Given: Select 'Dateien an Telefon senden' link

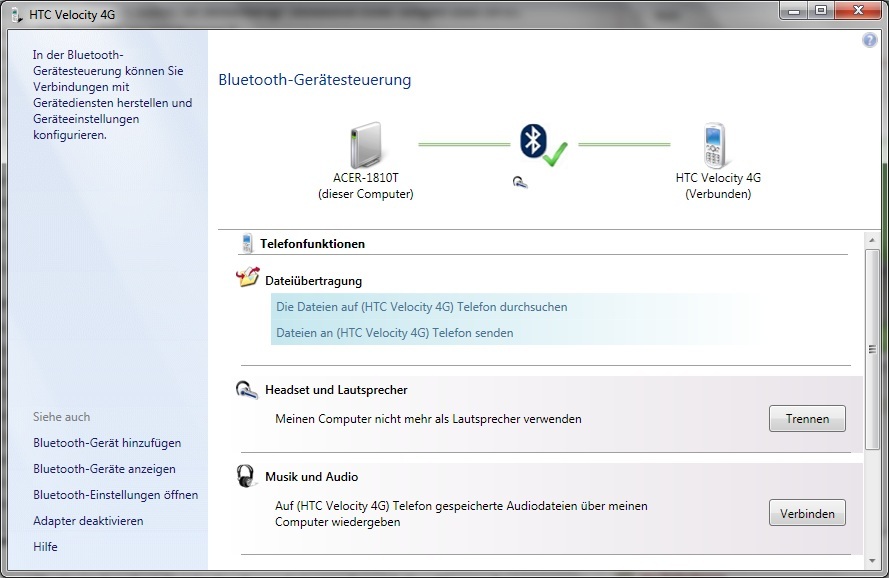Looking at the screenshot, I should (x=394, y=333).
